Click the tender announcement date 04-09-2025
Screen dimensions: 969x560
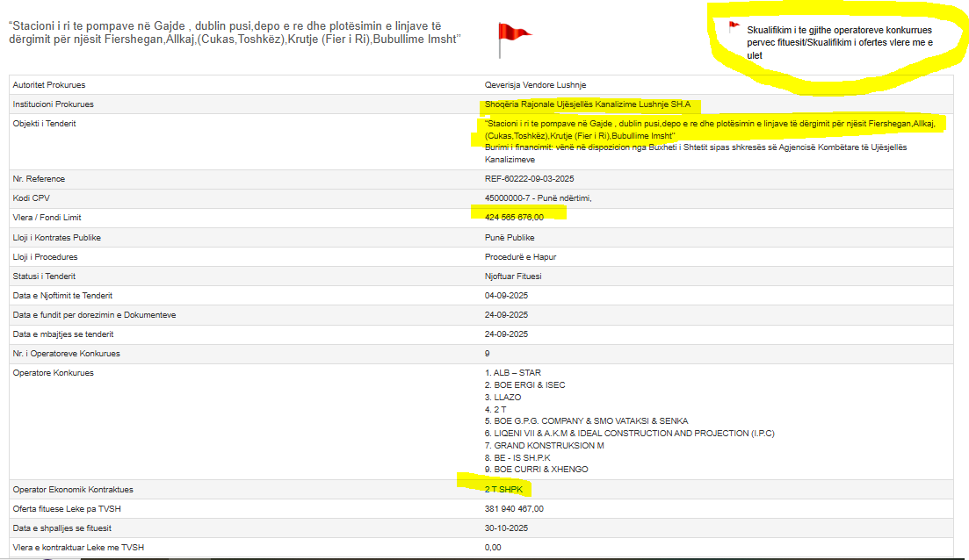(x=506, y=296)
